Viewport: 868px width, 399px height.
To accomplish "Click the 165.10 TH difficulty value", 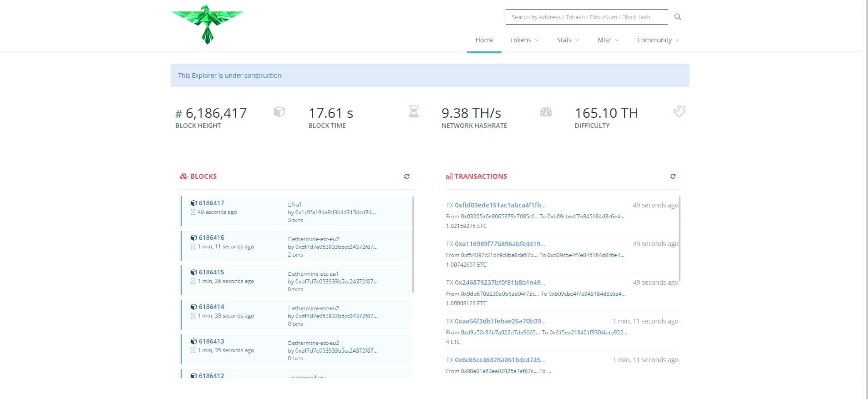I will [606, 113].
